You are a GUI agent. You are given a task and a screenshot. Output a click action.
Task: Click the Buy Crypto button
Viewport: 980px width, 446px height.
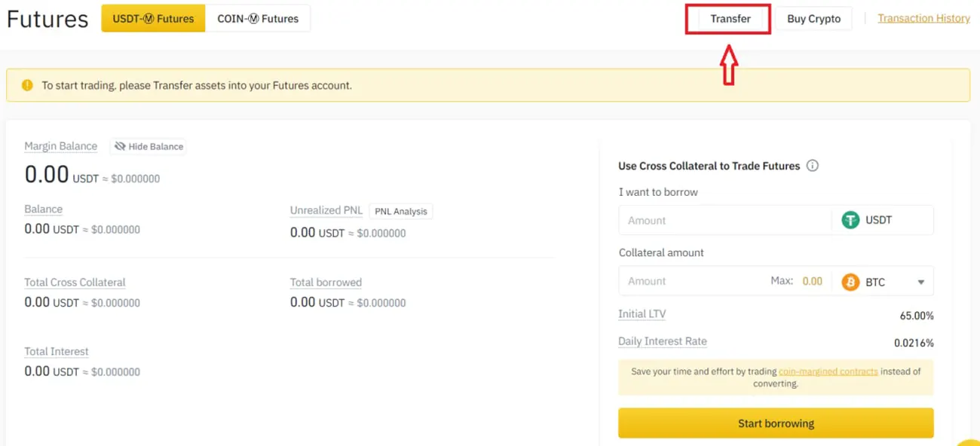pyautogui.click(x=813, y=18)
